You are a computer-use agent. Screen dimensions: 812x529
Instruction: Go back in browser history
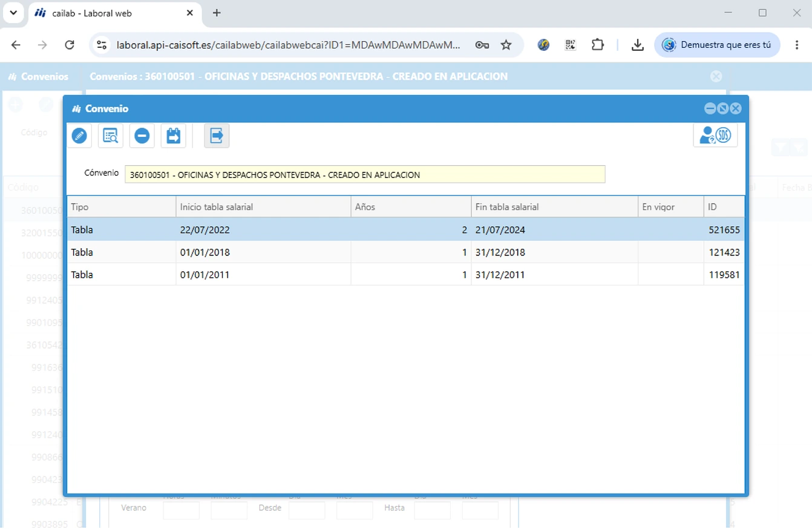[x=16, y=45]
